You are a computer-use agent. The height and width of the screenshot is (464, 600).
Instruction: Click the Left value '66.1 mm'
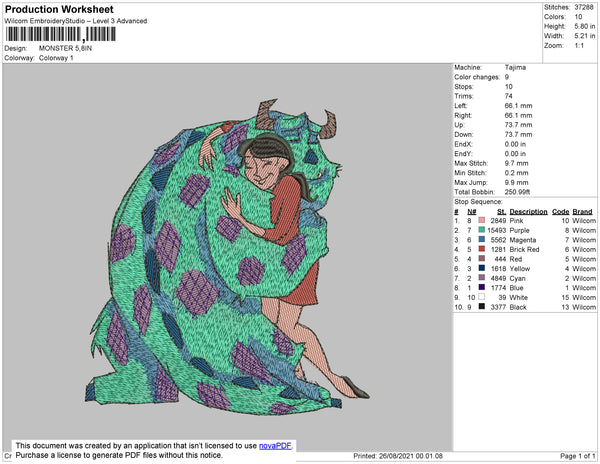pyautogui.click(x=518, y=106)
